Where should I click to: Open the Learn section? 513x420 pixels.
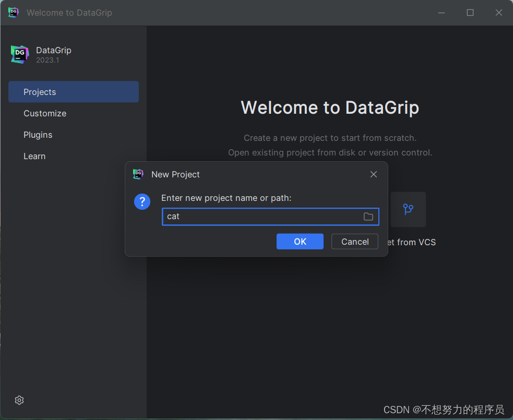coord(34,156)
